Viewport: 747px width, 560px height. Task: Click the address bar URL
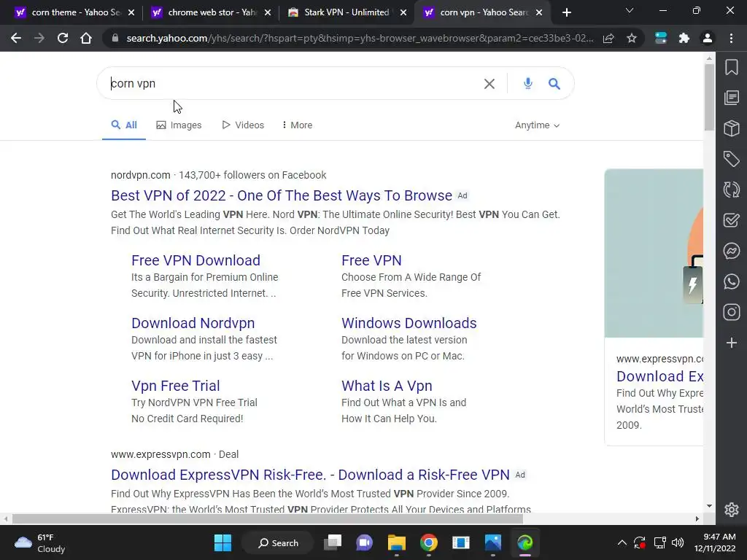pos(360,39)
